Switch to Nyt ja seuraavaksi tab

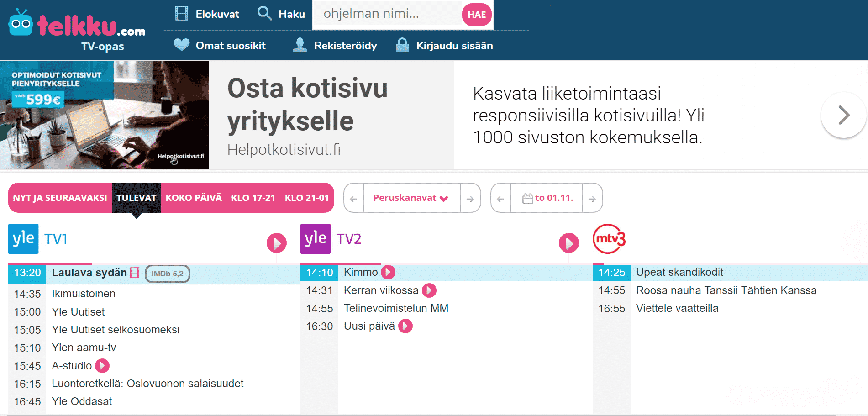coord(60,198)
